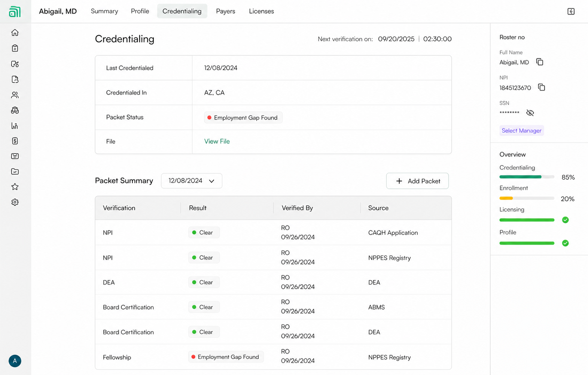This screenshot has height=375, width=588.
Task: Click the plus icon on Add Packet
Action: (x=399, y=181)
